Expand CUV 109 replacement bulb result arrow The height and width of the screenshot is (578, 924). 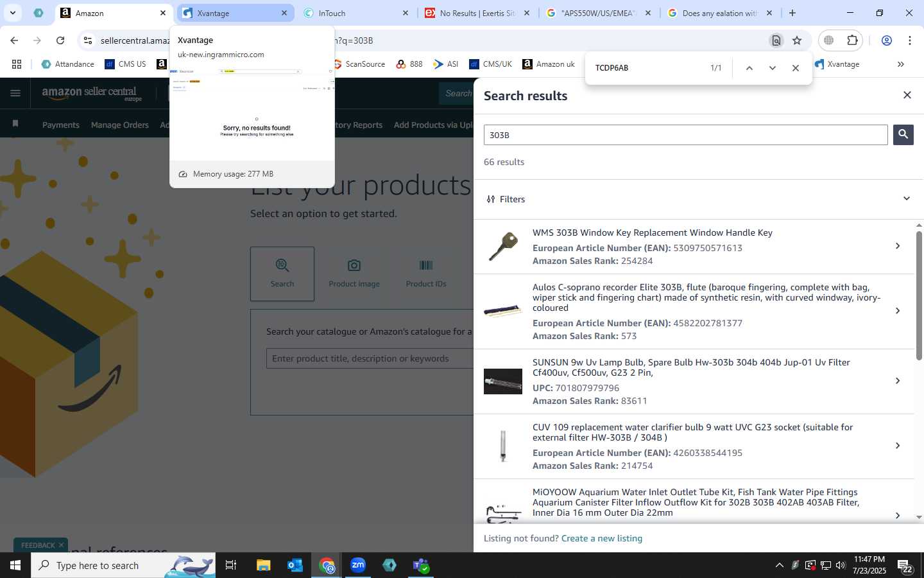click(897, 446)
